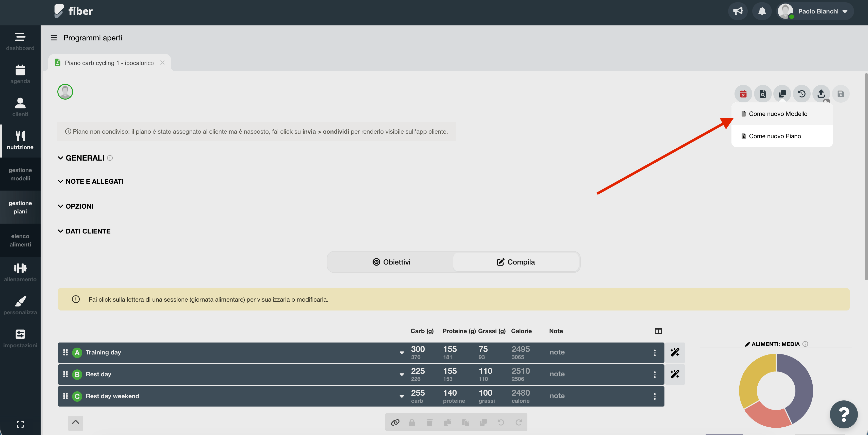Screen dimensions: 868x435
Task: Click the upload/send icon
Action: click(x=821, y=94)
